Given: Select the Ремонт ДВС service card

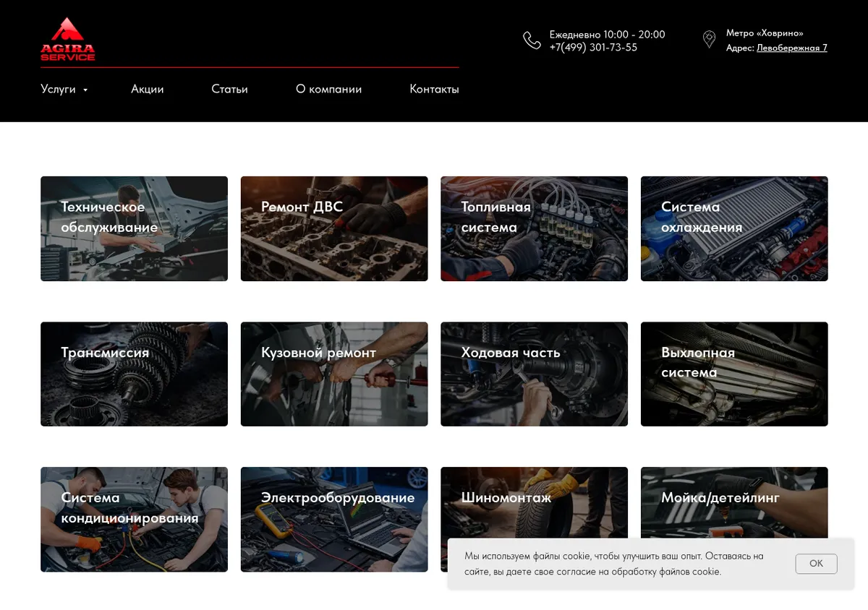Looking at the screenshot, I should point(334,228).
